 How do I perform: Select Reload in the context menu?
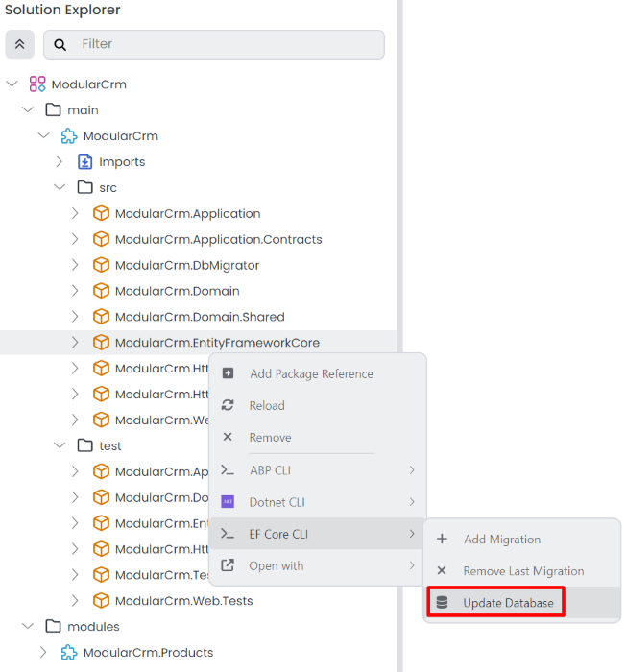point(317,405)
